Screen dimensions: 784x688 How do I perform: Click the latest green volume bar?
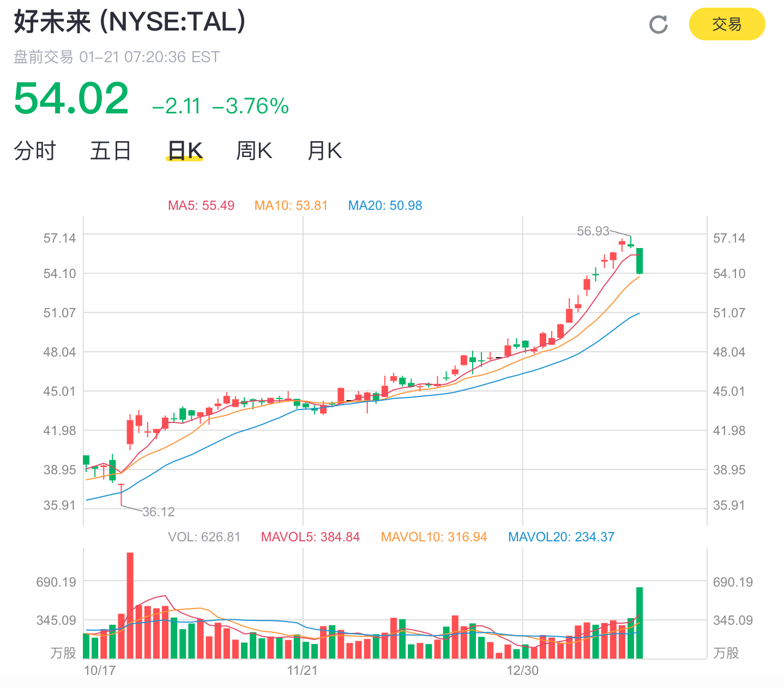[640, 623]
